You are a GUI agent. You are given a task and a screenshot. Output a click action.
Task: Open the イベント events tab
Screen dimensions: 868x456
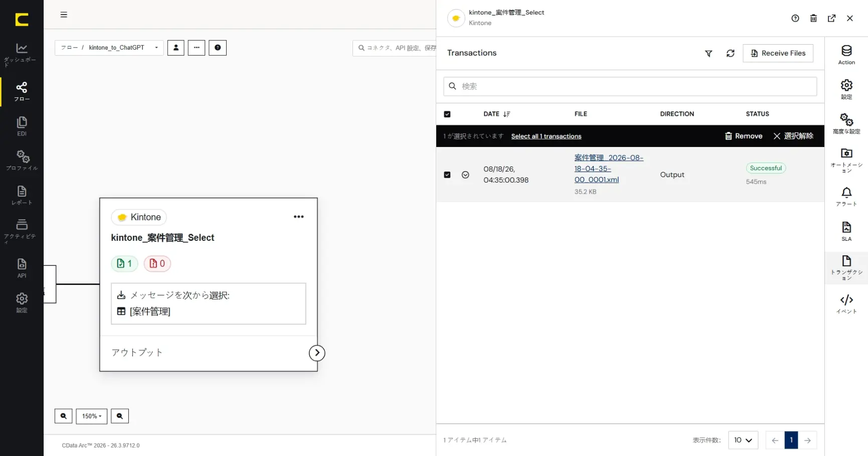pos(846,304)
